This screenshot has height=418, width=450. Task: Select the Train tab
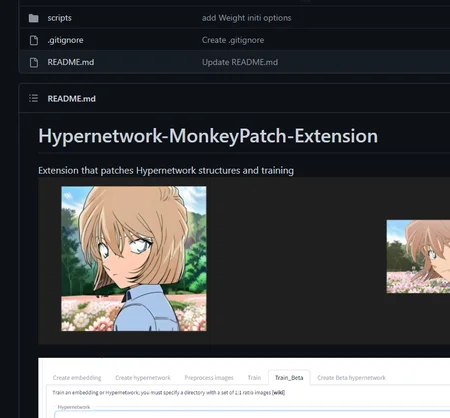(254, 378)
